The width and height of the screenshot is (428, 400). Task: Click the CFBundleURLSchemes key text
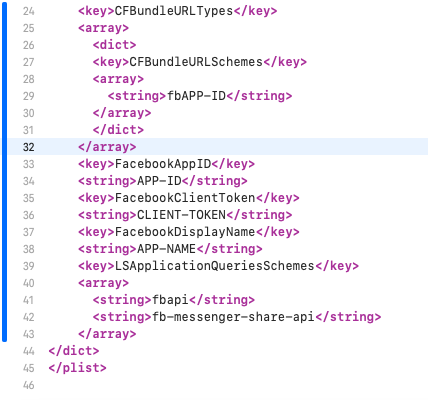pos(196,62)
